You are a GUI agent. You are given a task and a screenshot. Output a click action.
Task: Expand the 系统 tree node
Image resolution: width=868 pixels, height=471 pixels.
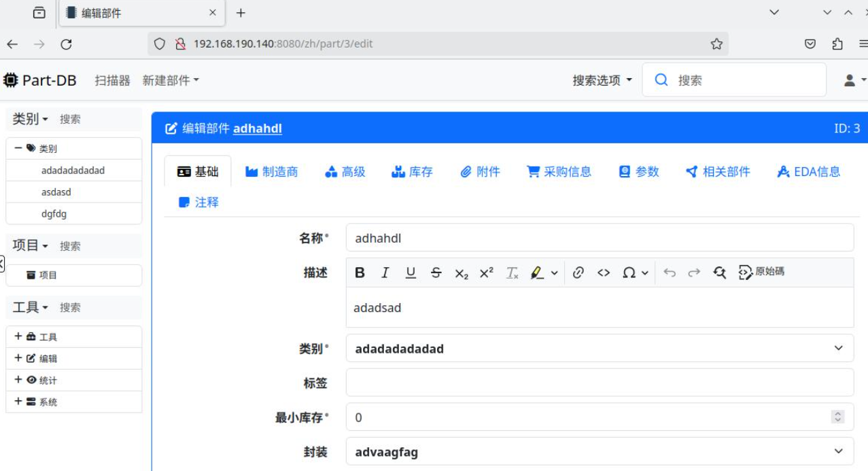pos(18,402)
